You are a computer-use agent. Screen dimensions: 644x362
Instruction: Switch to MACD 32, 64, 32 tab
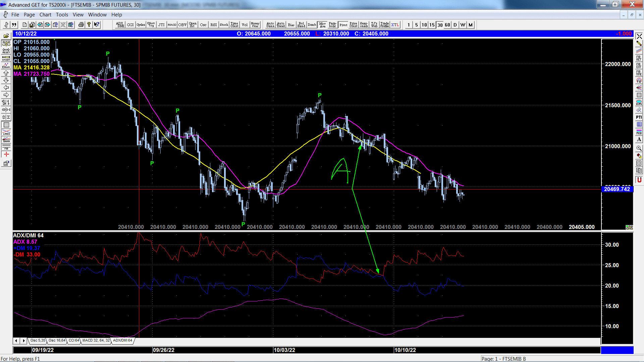96,341
